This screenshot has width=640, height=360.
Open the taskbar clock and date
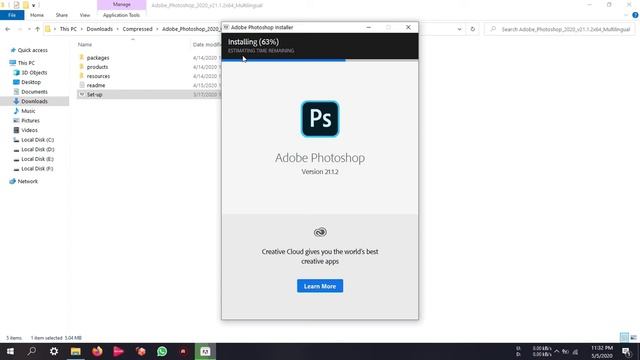point(602,351)
